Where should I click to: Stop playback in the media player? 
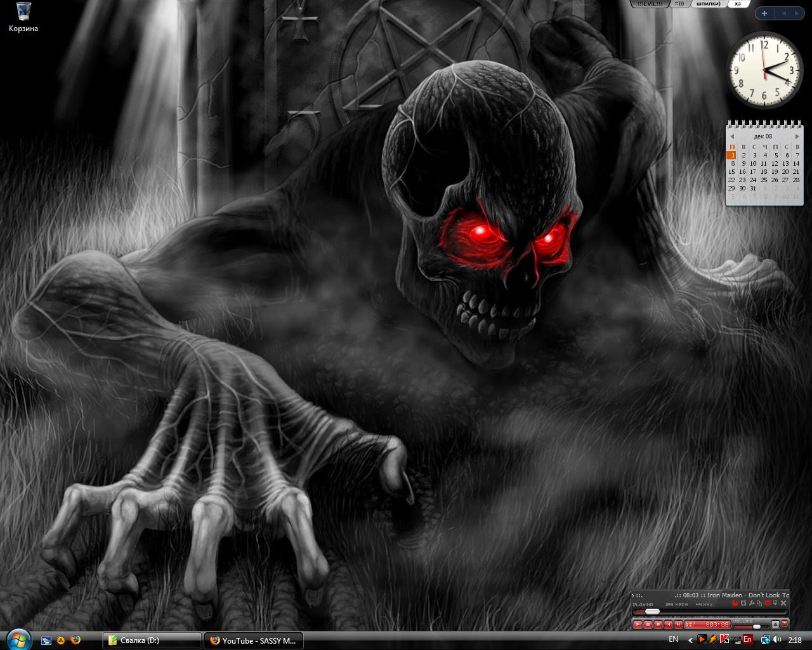[658, 625]
